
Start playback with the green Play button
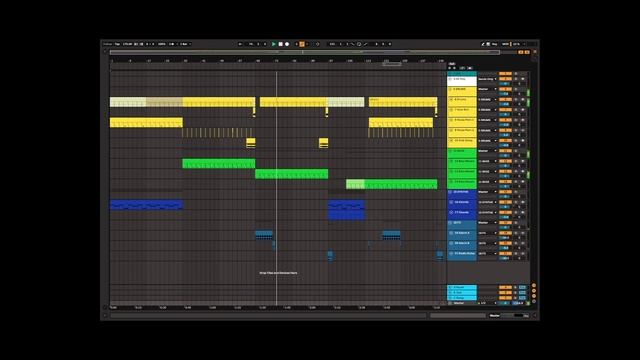(274, 44)
